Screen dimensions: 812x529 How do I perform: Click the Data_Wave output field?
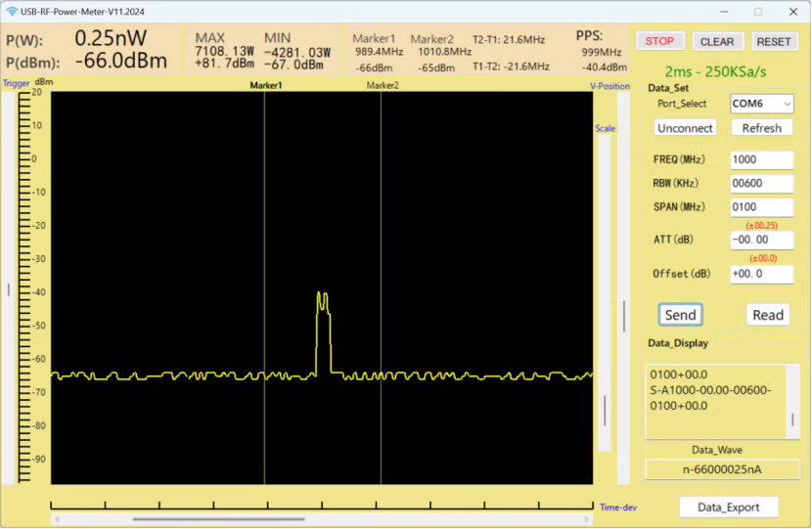(x=721, y=469)
